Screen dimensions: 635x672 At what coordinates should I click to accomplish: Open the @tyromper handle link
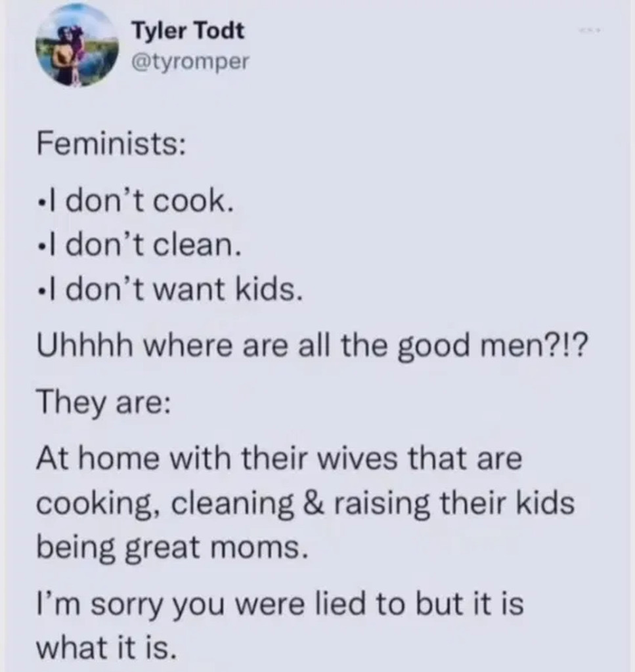[x=190, y=60]
